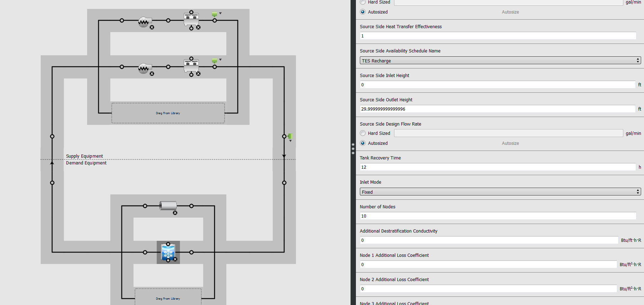Select node left of the demand pipe

pos(145,206)
